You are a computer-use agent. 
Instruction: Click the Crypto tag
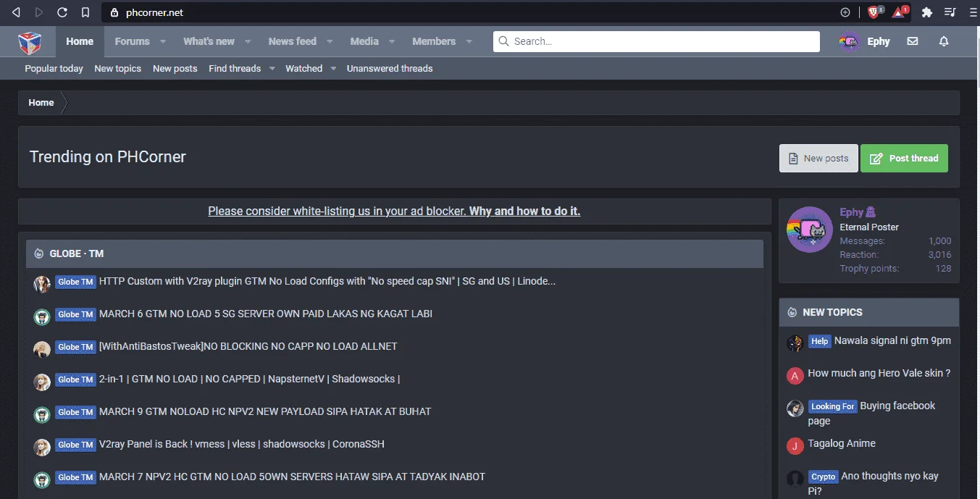tap(824, 477)
